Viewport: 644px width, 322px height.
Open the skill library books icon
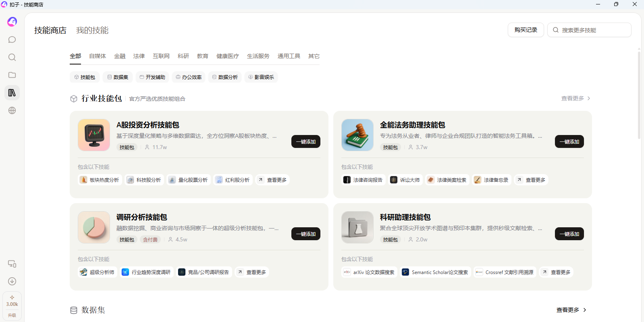pos(12,93)
